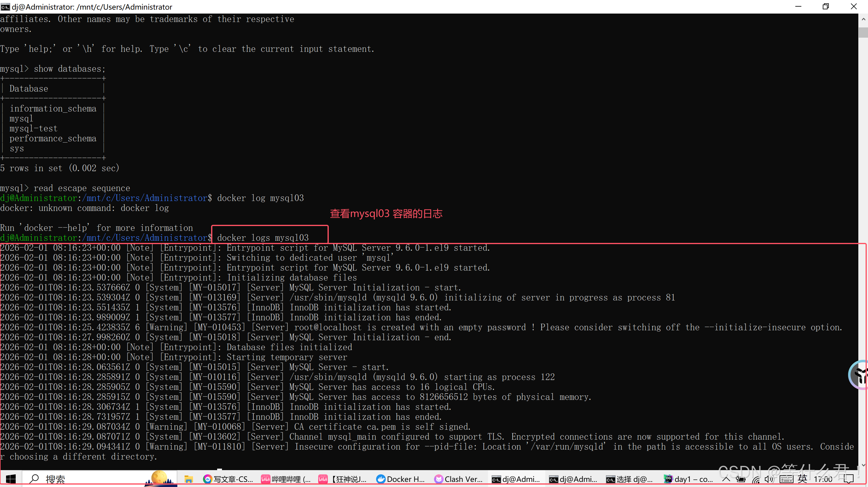Switch to Docker Hub window
Viewport: 868px width, 487px height.
[x=400, y=479]
